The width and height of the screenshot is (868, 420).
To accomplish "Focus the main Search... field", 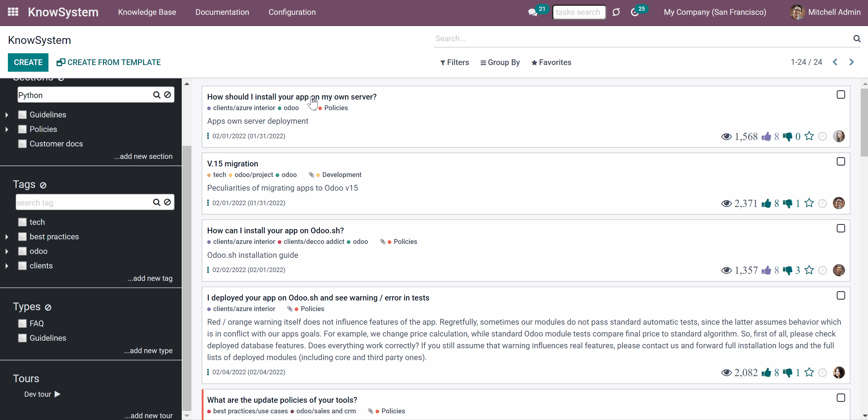I will point(643,38).
